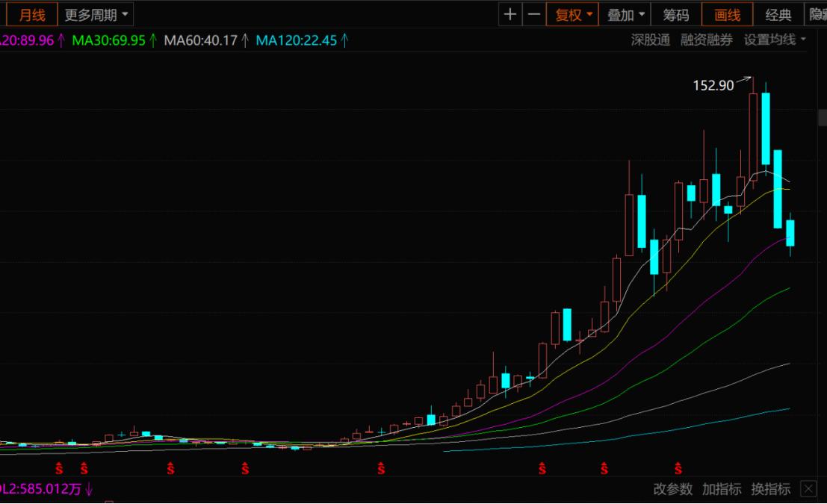Click the last red S marker near 加指标
This screenshot has width=827, height=504.
click(678, 469)
